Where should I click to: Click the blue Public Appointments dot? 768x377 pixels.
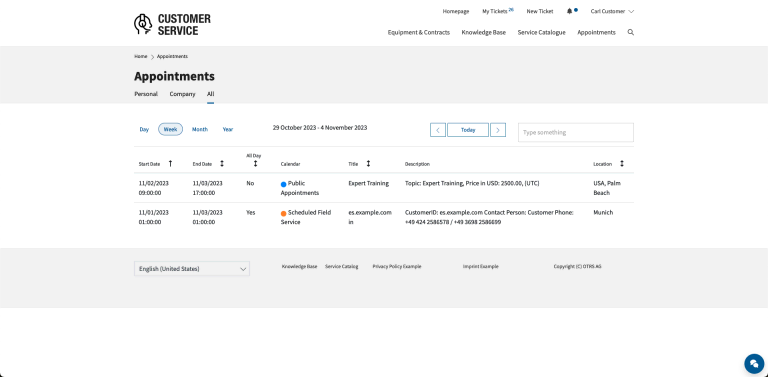283,185
